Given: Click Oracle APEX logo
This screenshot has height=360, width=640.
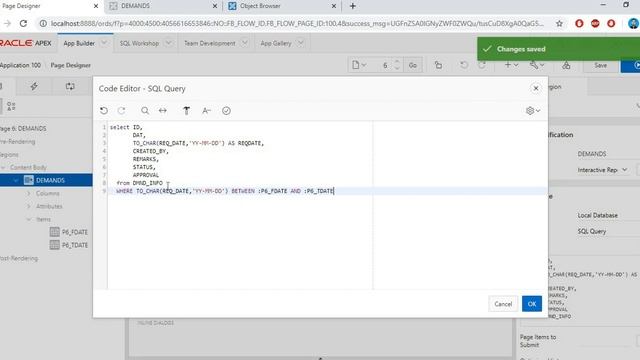Looking at the screenshot, I should click(x=26, y=43).
